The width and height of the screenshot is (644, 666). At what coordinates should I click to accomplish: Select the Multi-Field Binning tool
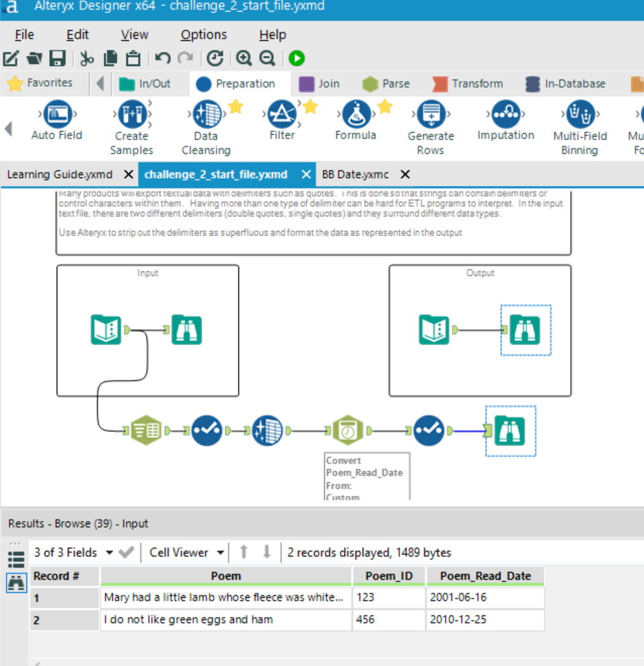580,128
